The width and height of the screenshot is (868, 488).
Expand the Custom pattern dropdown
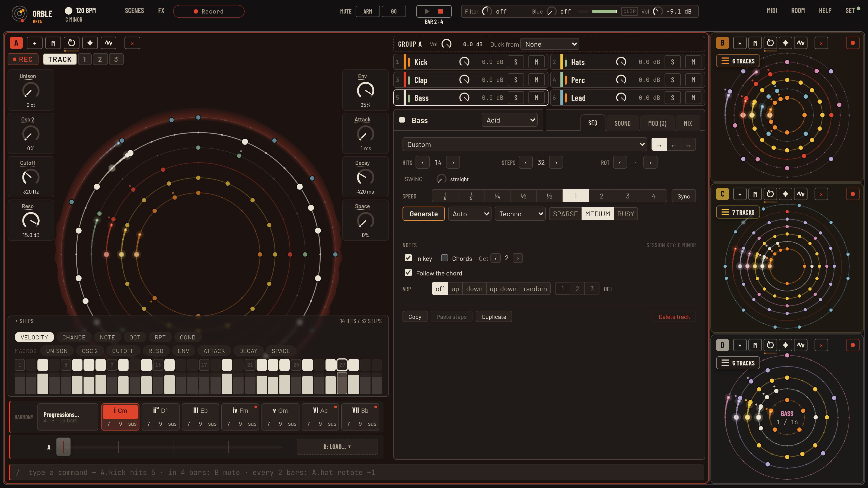[525, 145]
